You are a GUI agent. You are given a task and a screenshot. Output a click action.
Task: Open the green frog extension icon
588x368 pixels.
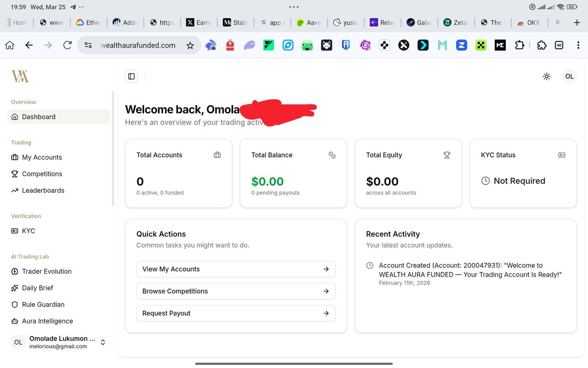(307, 45)
